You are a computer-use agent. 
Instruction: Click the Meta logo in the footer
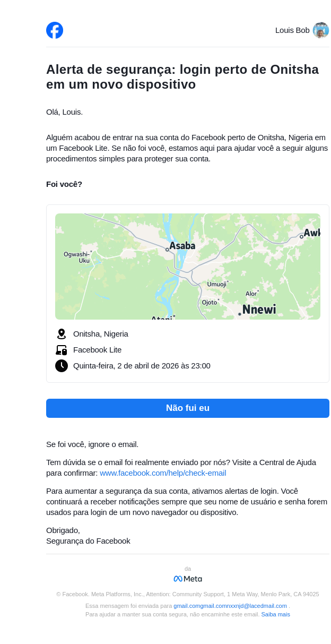[x=188, y=579]
